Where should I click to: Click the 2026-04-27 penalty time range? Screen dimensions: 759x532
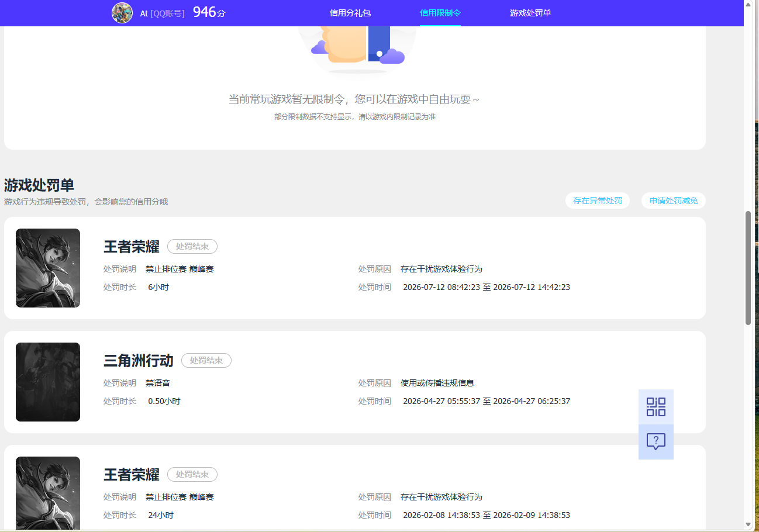pos(487,402)
